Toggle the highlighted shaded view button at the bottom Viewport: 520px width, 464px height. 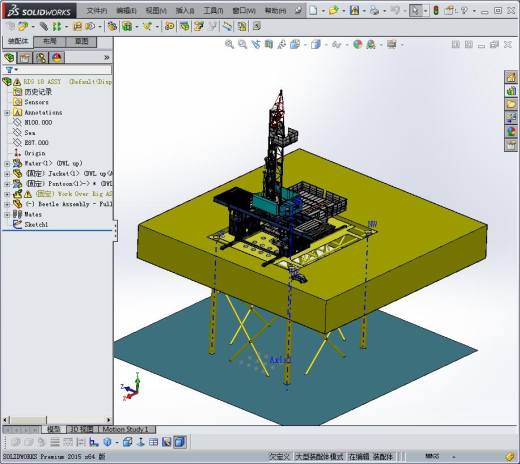180,442
